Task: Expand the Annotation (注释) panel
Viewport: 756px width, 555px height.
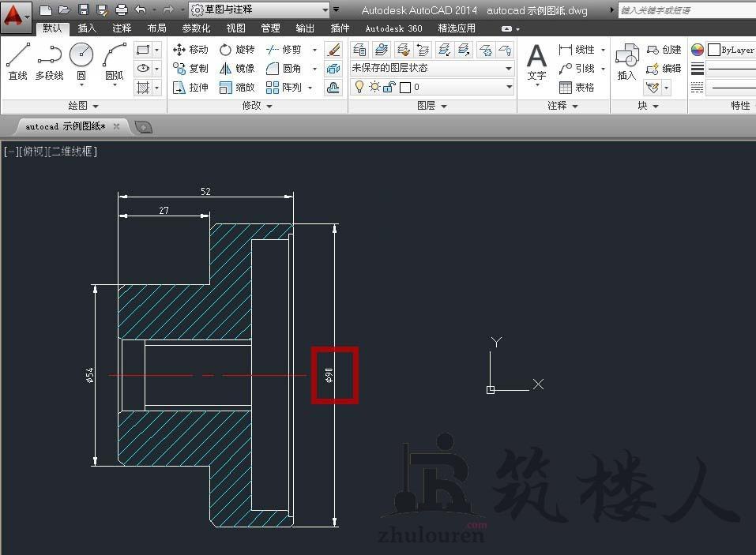Action: pyautogui.click(x=562, y=106)
